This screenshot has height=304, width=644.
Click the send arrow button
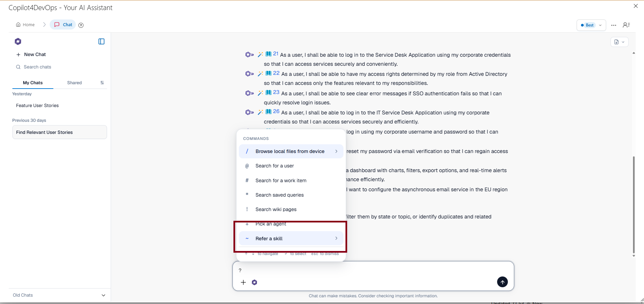[x=502, y=282]
